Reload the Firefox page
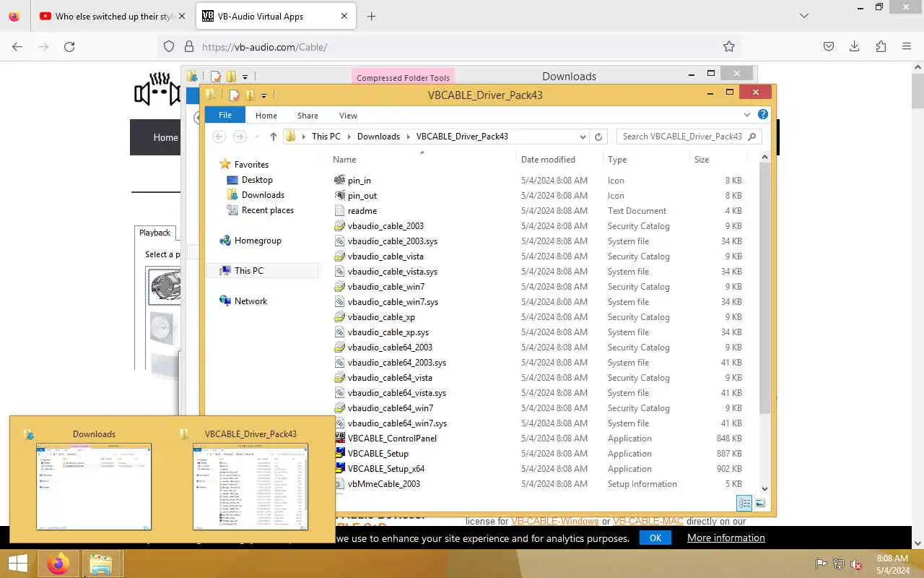Viewport: 924px width, 578px height. pyautogui.click(x=69, y=46)
